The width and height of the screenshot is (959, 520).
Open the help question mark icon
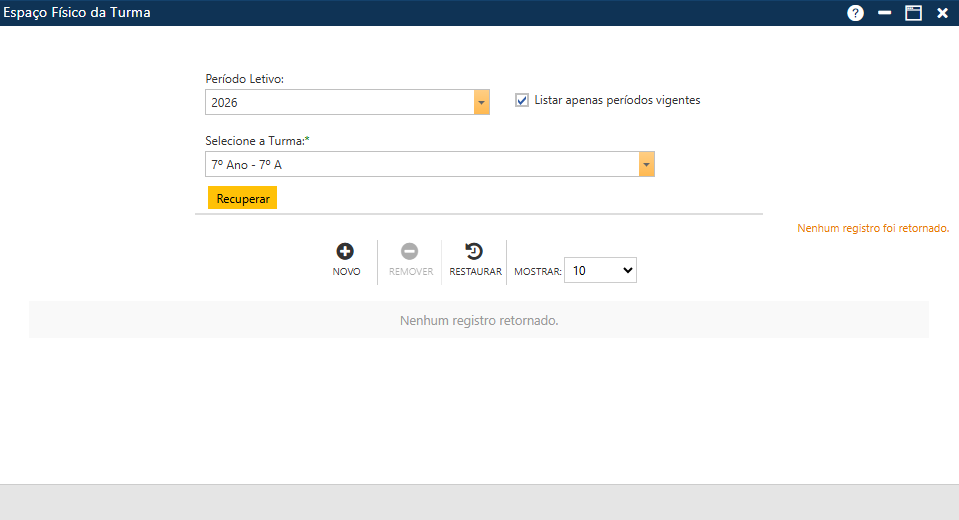pos(855,13)
